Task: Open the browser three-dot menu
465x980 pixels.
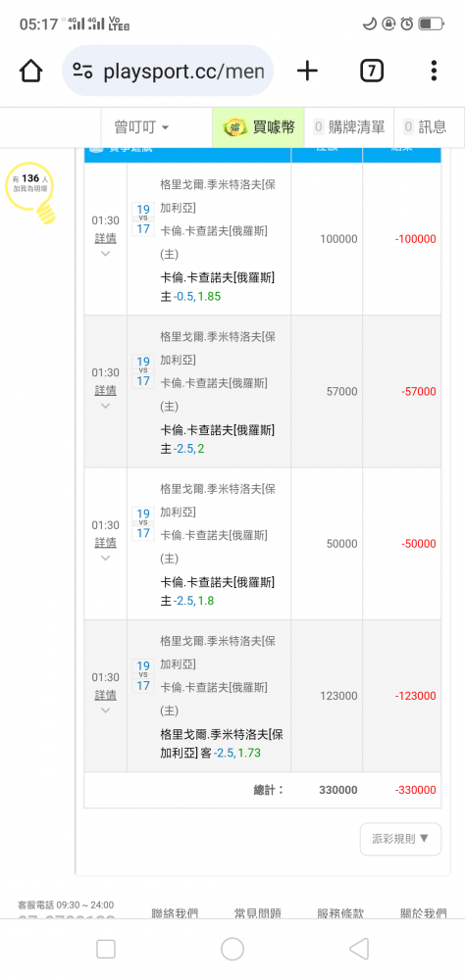Action: (x=434, y=72)
